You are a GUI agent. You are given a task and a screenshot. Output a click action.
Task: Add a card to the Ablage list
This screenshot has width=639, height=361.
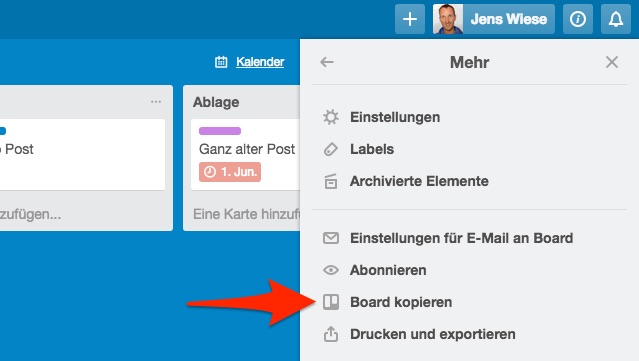click(x=246, y=214)
